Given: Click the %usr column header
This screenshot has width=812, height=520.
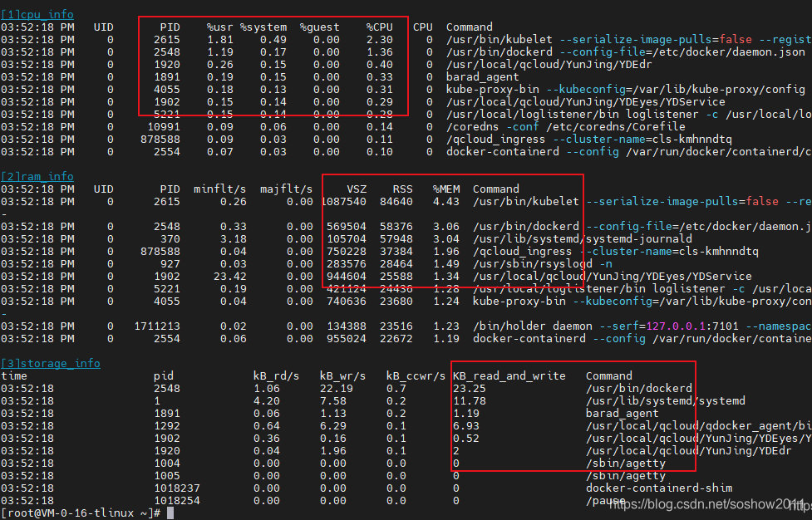Looking at the screenshot, I should click(x=219, y=27).
